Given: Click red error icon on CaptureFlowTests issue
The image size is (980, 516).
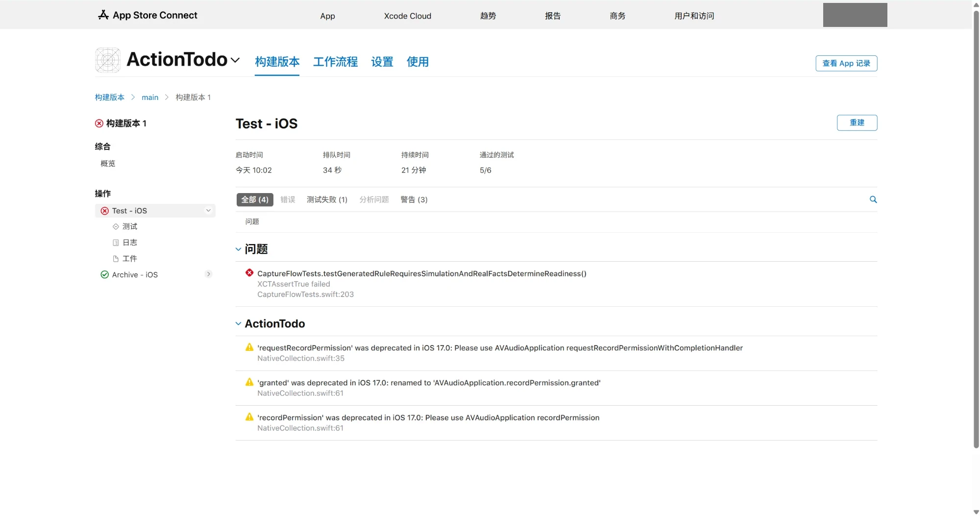Looking at the screenshot, I should (249, 273).
